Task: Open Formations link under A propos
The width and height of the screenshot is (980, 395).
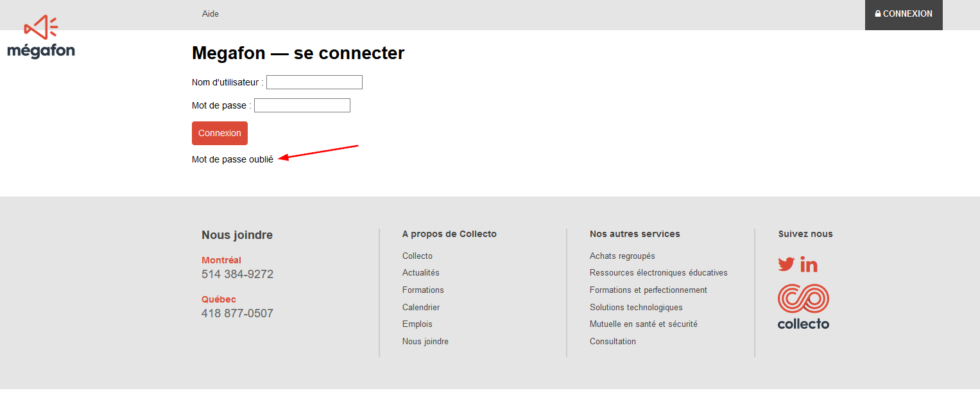Action: [423, 290]
